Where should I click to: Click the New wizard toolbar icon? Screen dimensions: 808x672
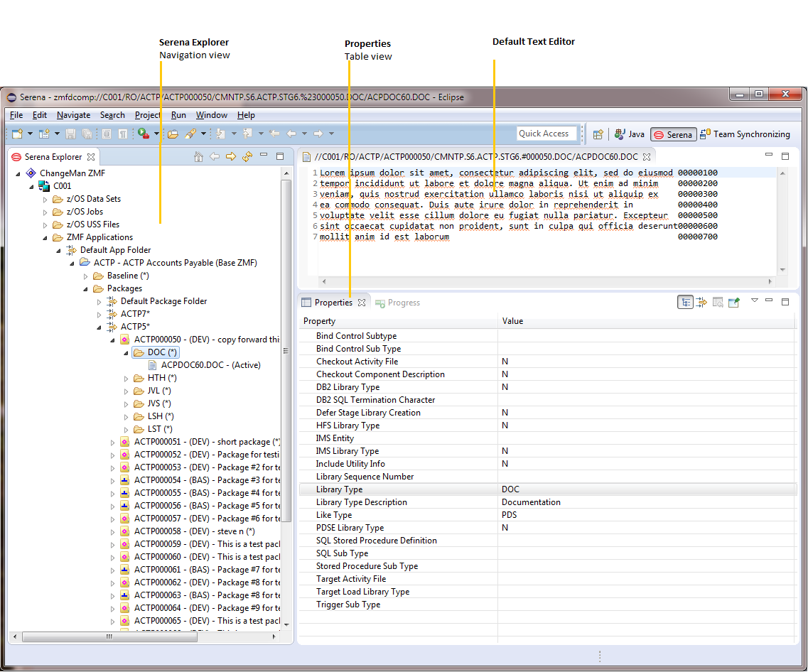[x=18, y=134]
